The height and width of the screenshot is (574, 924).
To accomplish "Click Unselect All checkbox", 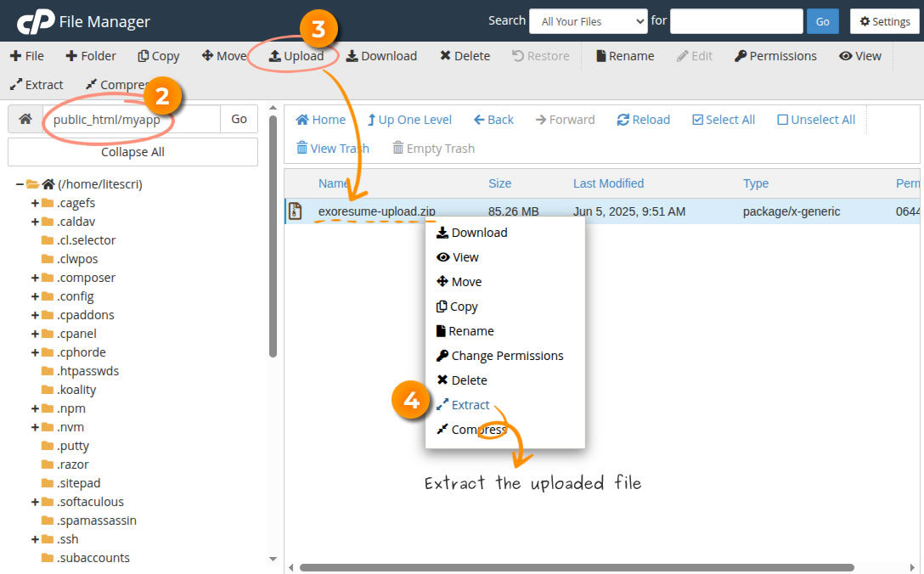I will click(x=816, y=120).
